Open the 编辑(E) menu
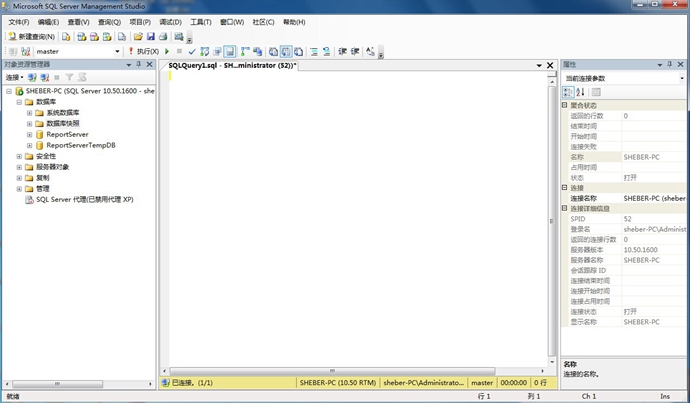Viewport: 690px width, 403px height. (x=48, y=22)
